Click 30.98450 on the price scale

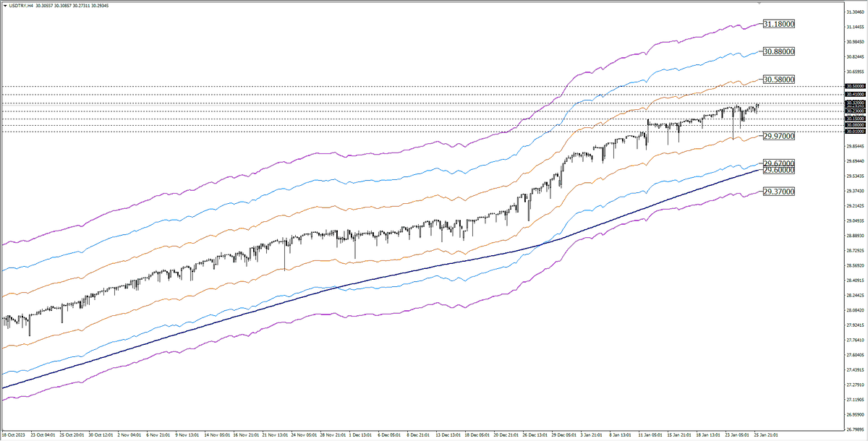[x=856, y=42]
